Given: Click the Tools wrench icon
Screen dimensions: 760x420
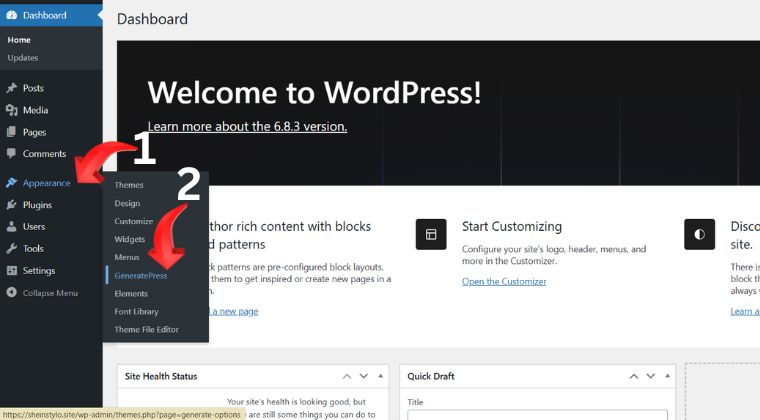Looking at the screenshot, I should tap(12, 249).
